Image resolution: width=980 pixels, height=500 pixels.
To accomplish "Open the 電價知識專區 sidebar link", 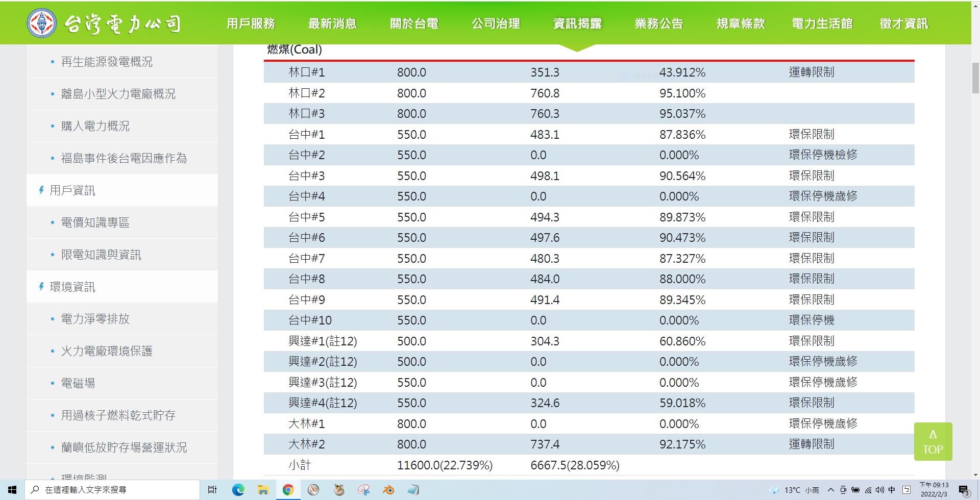I will (x=95, y=222).
